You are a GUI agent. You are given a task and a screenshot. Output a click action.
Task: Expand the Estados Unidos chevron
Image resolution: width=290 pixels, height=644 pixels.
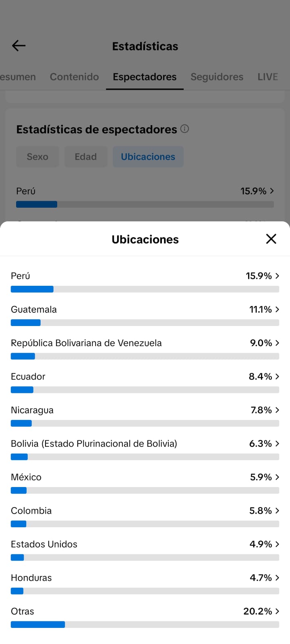(277, 544)
